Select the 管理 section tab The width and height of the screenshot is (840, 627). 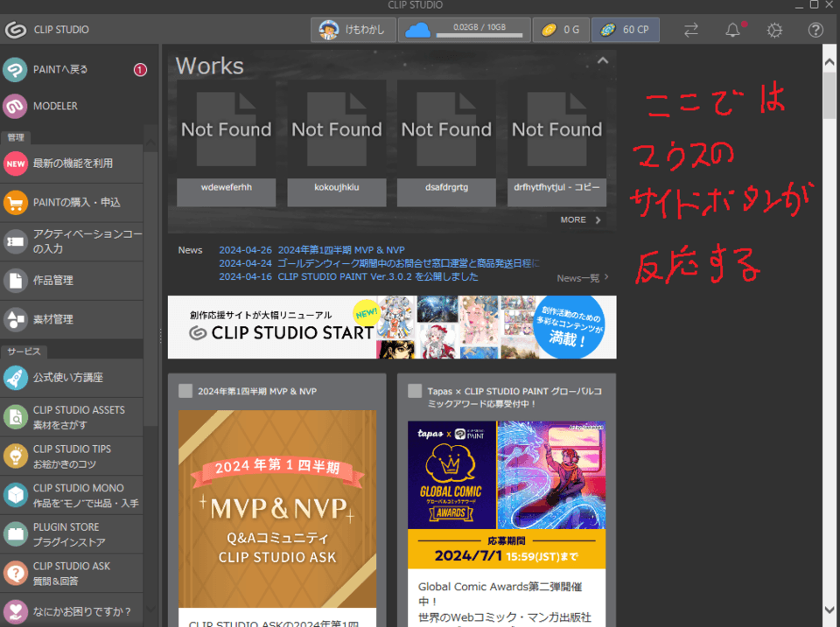16,137
